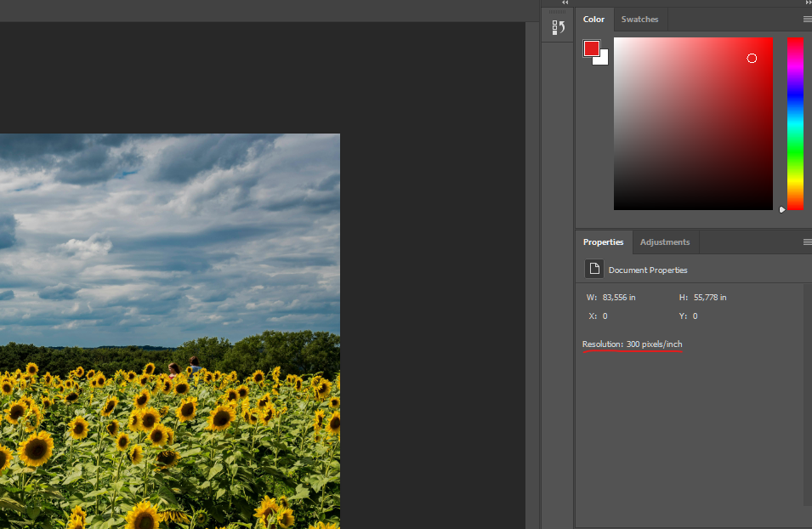Image resolution: width=812 pixels, height=529 pixels.
Task: Click the hue slider arrow handle
Action: pyautogui.click(x=782, y=209)
